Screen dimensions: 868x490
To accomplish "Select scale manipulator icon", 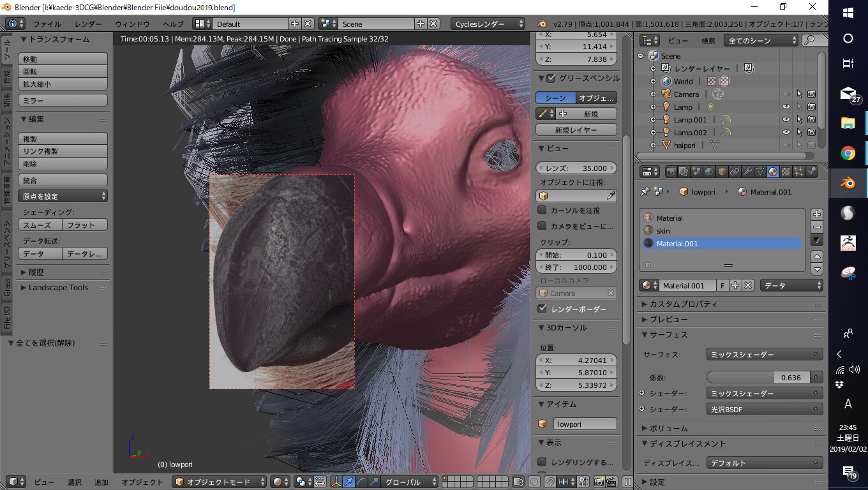I will (374, 482).
